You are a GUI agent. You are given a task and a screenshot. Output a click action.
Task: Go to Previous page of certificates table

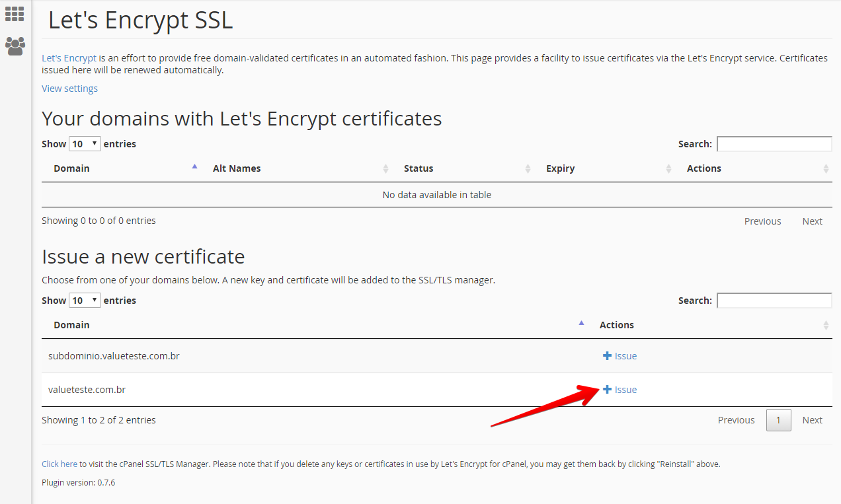click(x=762, y=221)
